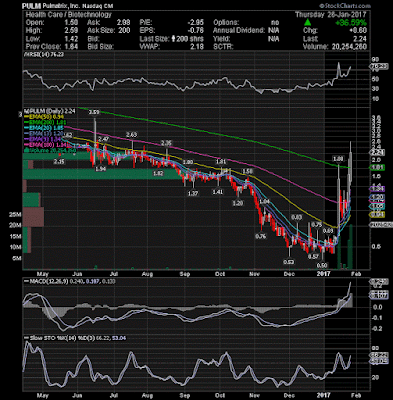Viewport: 393px width, 400px height.
Task: Click the PULM ticker symbol heading
Action: [x=31, y=6]
